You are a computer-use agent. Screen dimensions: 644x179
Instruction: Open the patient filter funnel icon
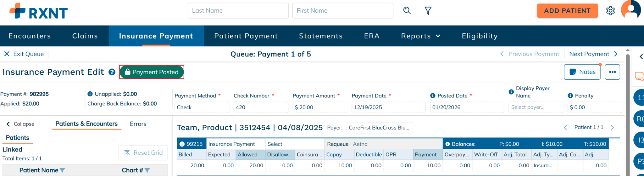coord(428,11)
